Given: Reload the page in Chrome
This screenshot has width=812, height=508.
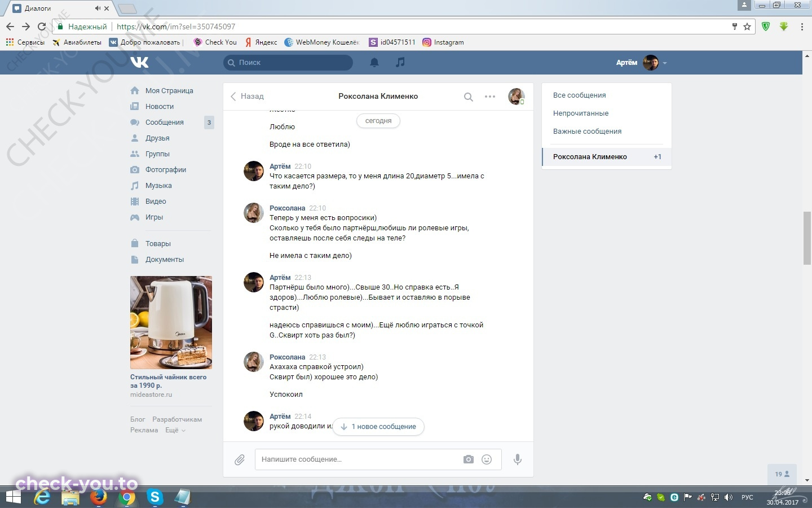Looking at the screenshot, I should pyautogui.click(x=42, y=27).
